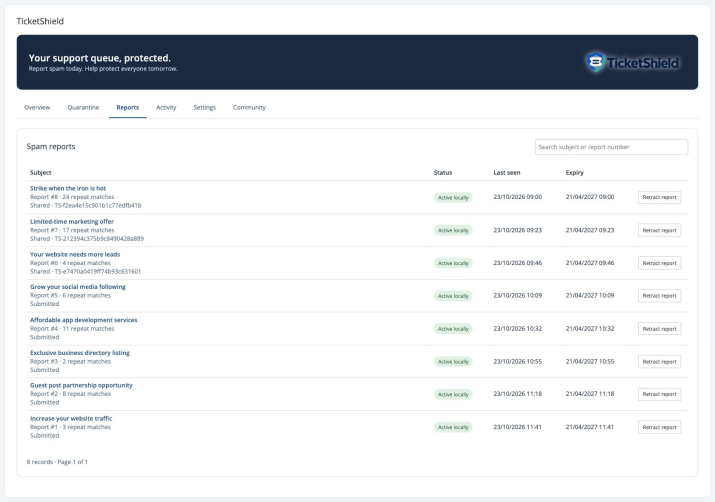Click the 'Spam reports' heading
Screen dimensions: 715x502
pyautogui.click(x=51, y=146)
